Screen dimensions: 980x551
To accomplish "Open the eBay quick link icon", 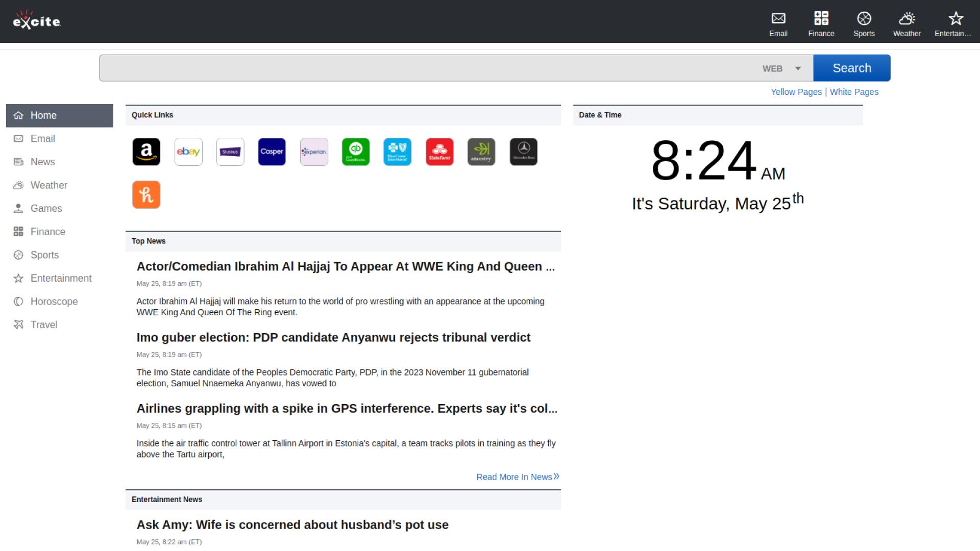I will coord(188,152).
